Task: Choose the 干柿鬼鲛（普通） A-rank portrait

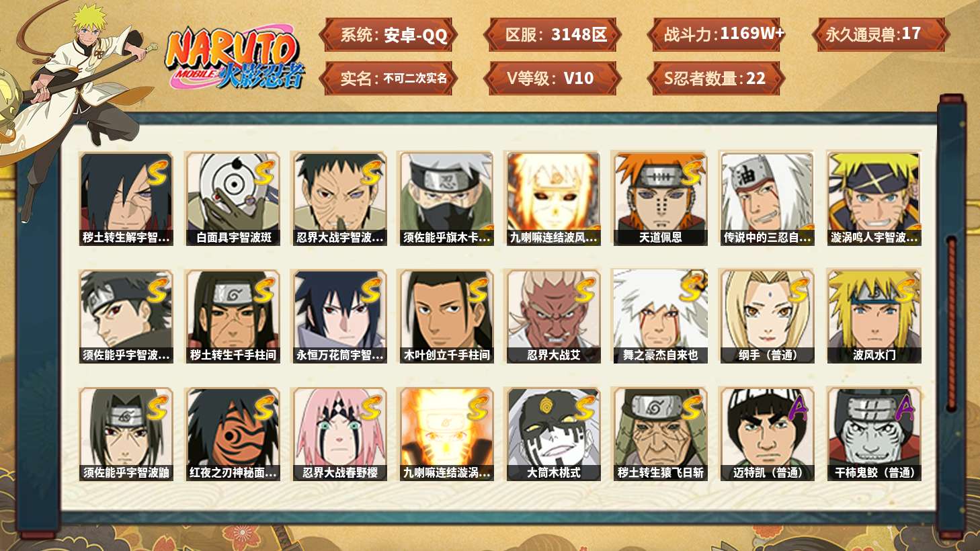Action: click(x=874, y=434)
